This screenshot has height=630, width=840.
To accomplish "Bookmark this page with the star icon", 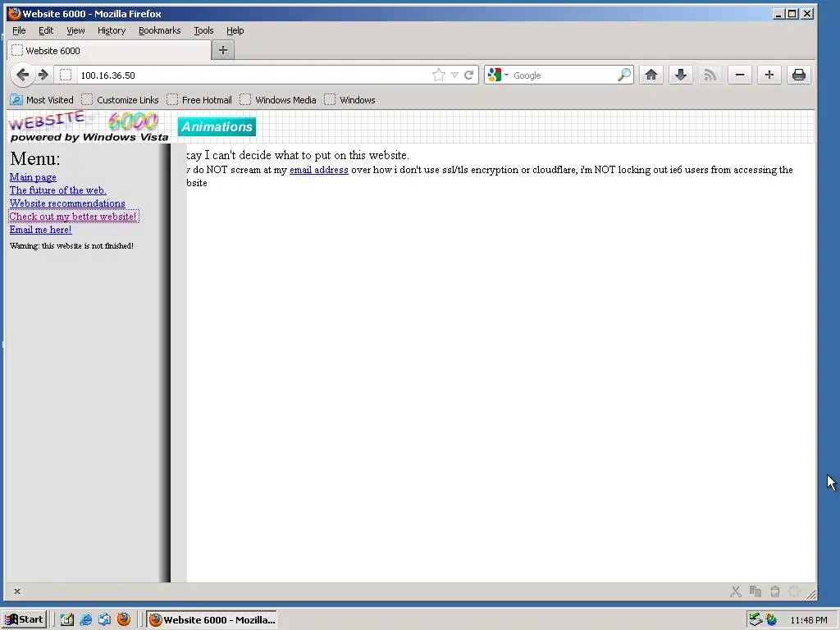I will click(439, 75).
